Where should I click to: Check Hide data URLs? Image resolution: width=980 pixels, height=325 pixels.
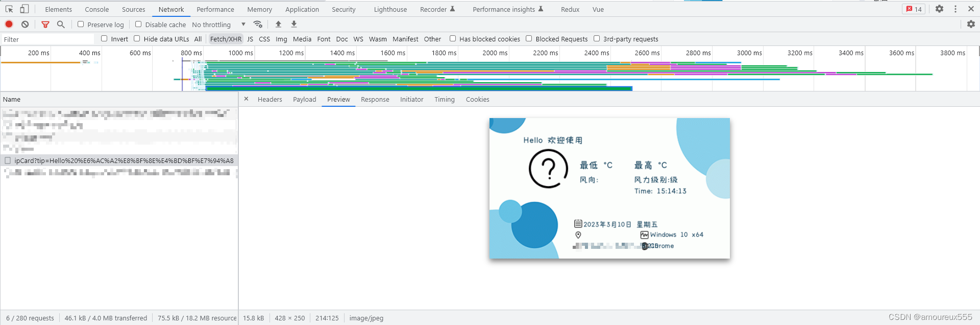point(137,38)
